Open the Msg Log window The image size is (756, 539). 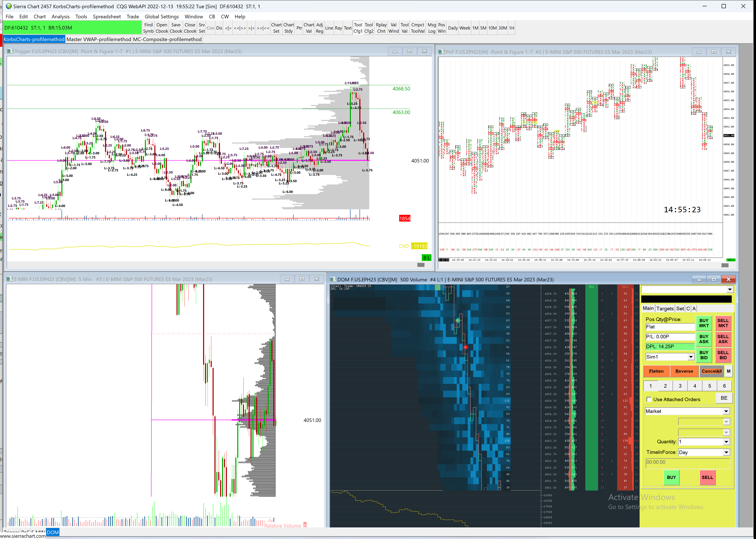coord(431,28)
